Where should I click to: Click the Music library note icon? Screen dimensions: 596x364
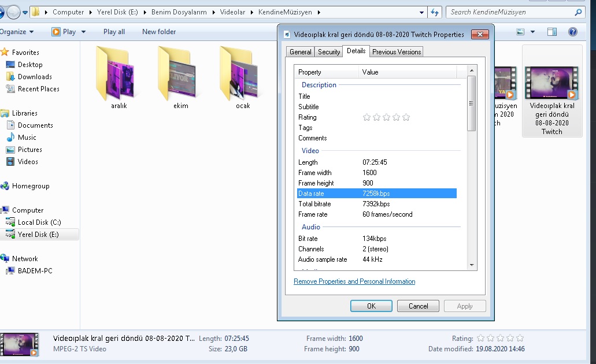(10, 137)
